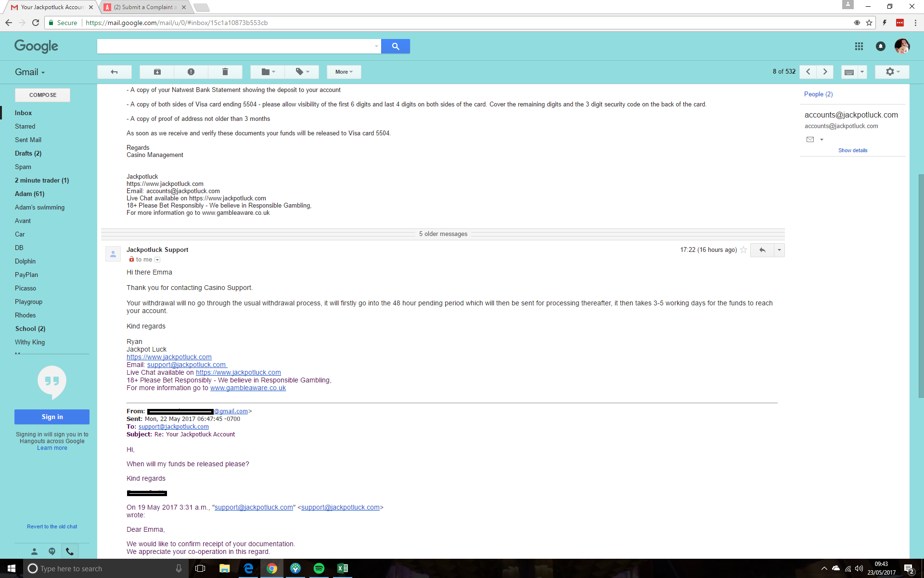Open File Explorer from the taskbar
Viewport: 924px width, 578px height.
224,568
